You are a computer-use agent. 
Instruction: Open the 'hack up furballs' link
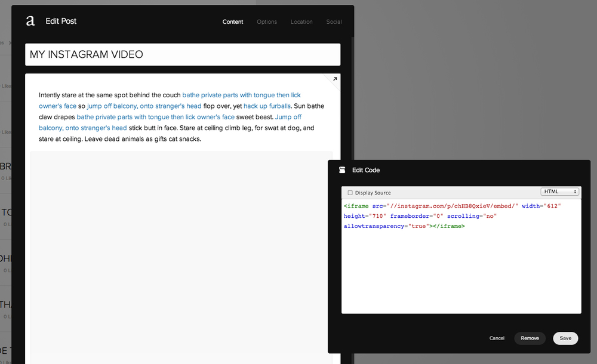coord(267,106)
